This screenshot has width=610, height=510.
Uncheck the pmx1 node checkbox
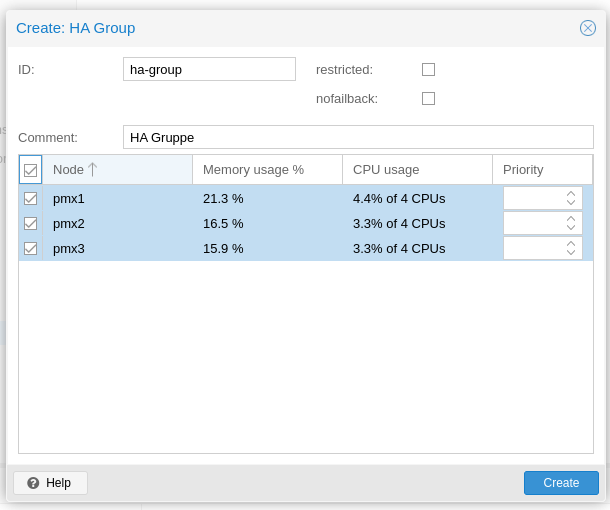point(30,198)
